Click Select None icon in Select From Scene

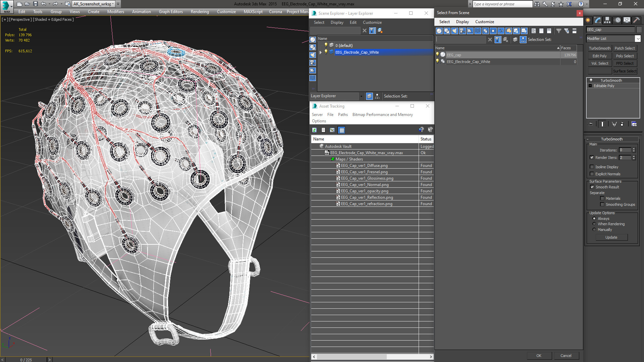click(x=541, y=31)
